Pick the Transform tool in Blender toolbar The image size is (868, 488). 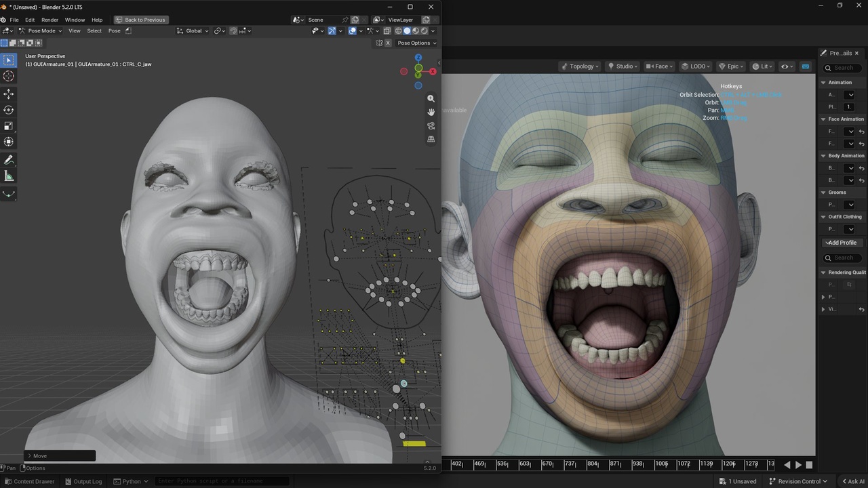point(9,142)
